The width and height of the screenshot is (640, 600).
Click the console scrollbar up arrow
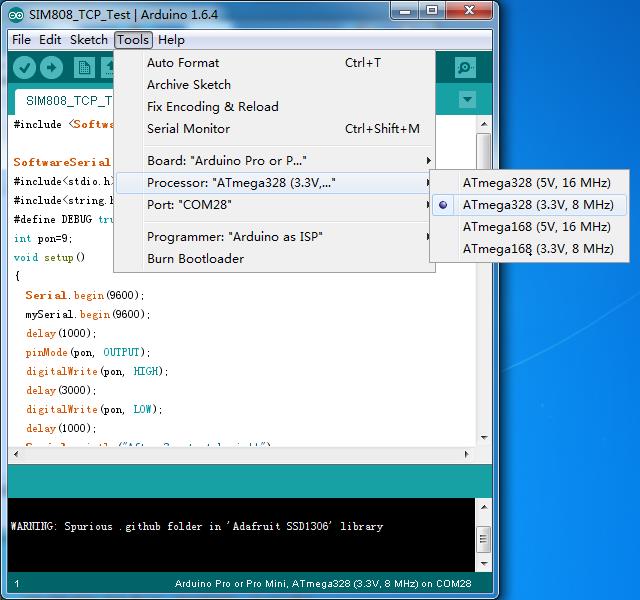coord(484,507)
